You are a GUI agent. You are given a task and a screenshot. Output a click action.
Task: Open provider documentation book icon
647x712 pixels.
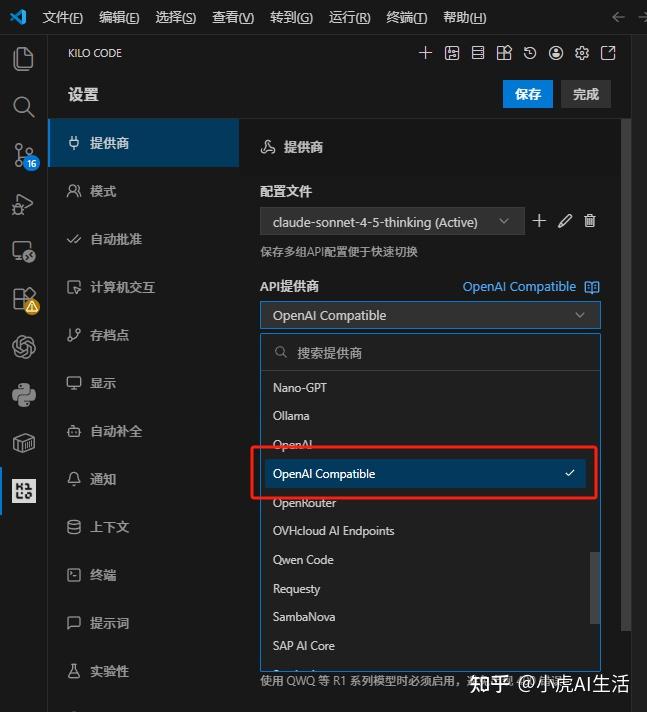click(x=592, y=287)
